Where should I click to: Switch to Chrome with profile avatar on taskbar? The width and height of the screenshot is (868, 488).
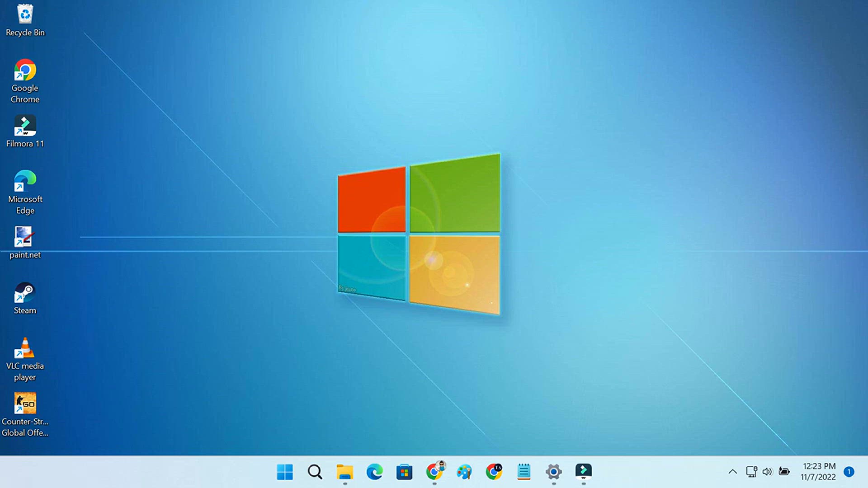click(x=435, y=471)
